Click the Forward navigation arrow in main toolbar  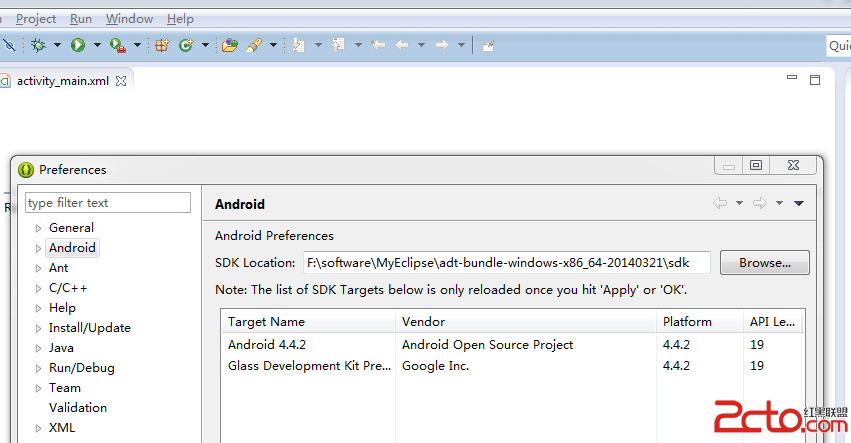pyautogui.click(x=442, y=46)
